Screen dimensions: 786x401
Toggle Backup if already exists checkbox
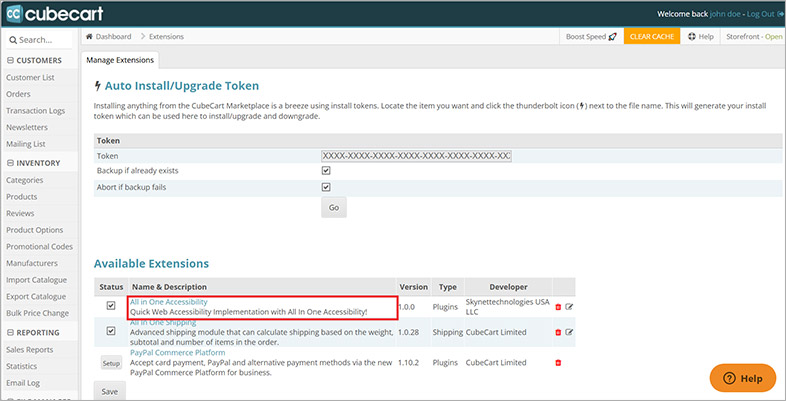(x=326, y=171)
